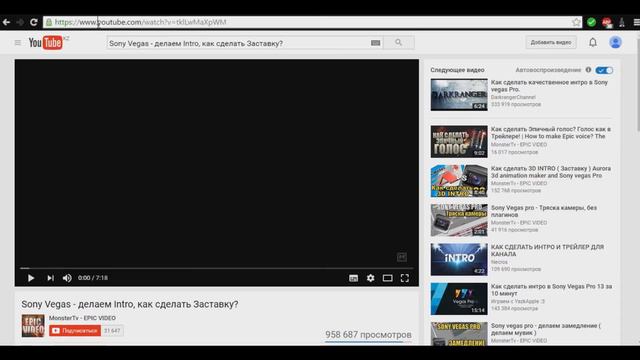Open the Darkranger intro video thumbnail
640x360 pixels.
(459, 95)
